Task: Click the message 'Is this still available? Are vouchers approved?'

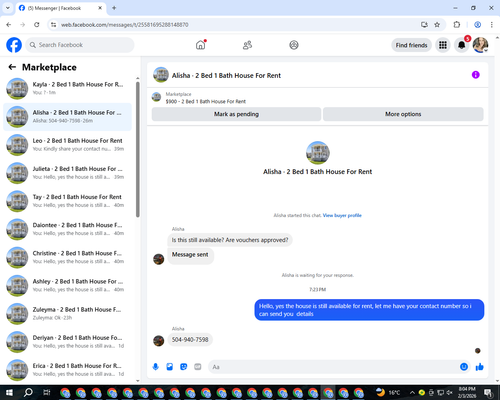Action: pyautogui.click(x=230, y=240)
